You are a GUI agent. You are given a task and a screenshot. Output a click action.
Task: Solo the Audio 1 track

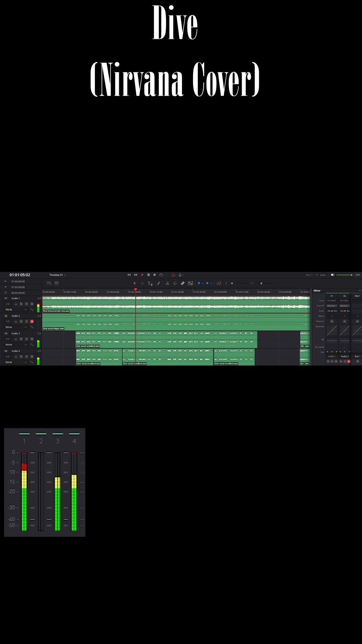tap(26, 304)
